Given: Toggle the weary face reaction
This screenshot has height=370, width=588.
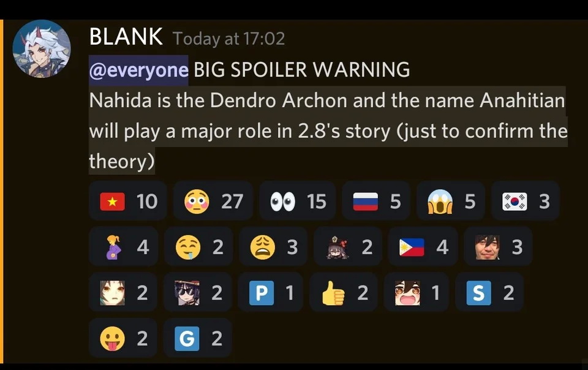Looking at the screenshot, I should tap(273, 247).
